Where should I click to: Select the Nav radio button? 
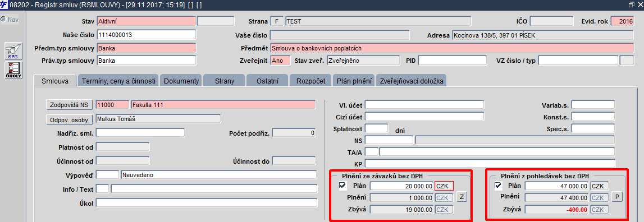[3, 19]
